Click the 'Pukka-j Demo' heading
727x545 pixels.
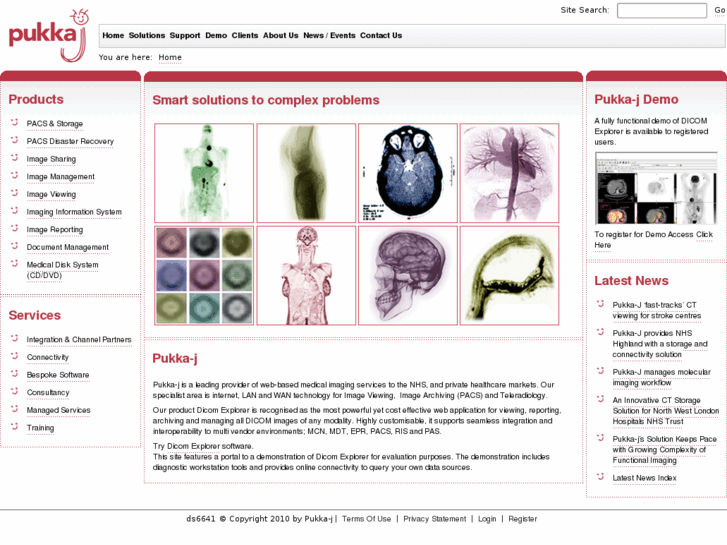click(636, 99)
